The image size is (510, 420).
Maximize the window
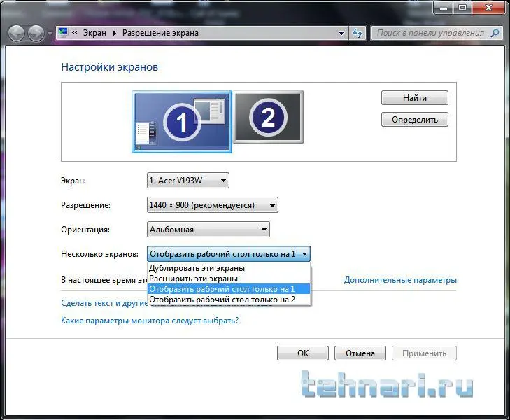click(462, 8)
